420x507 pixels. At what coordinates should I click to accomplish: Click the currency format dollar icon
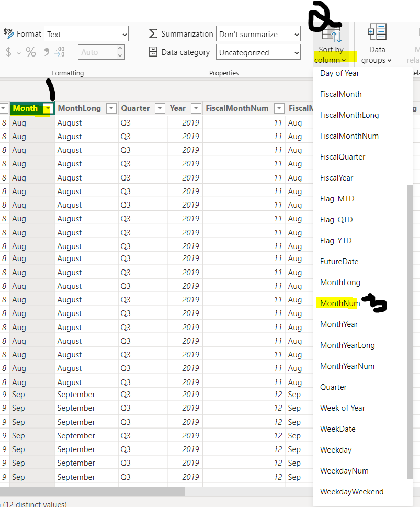point(8,52)
